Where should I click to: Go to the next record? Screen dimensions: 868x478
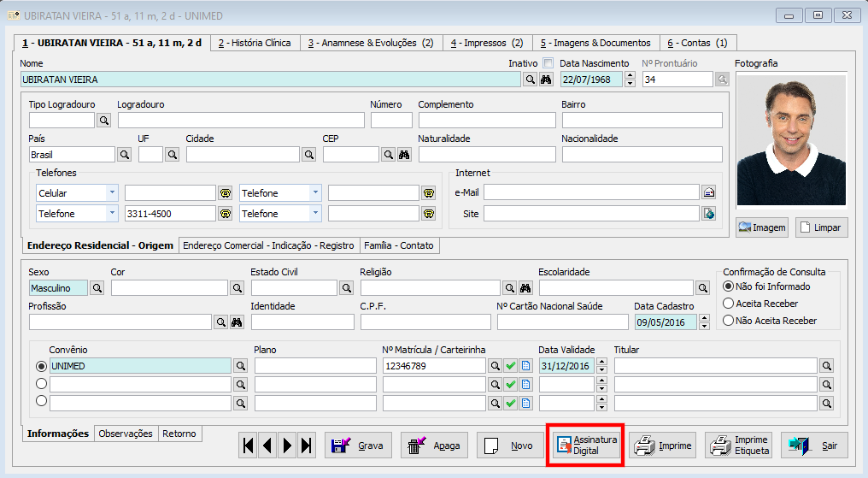(x=287, y=446)
